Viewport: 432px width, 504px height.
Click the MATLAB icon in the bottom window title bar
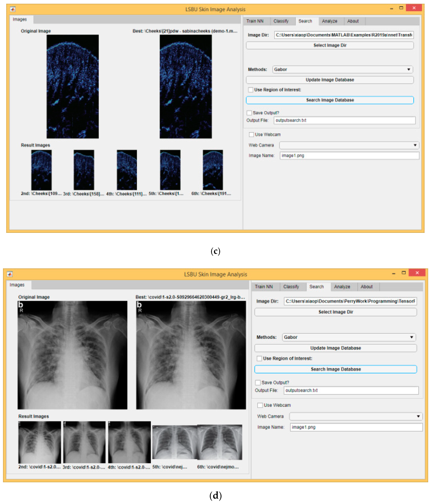[x=10, y=274]
